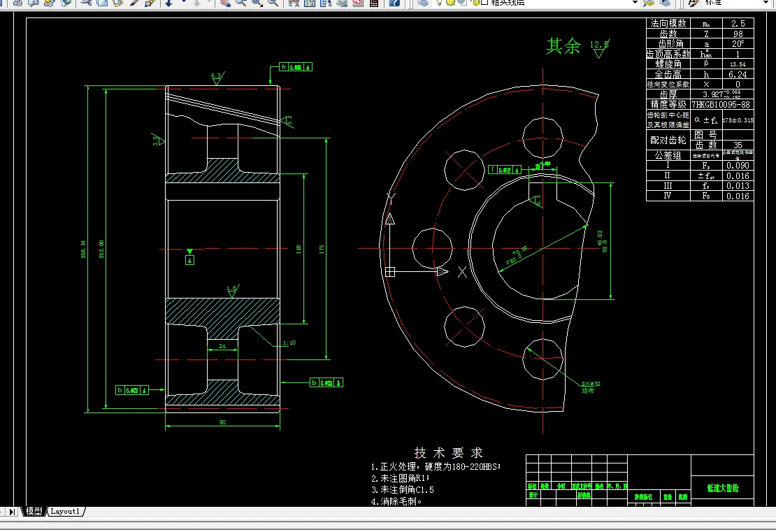Click Make Object's Layer Current icon

[x=649, y=3]
